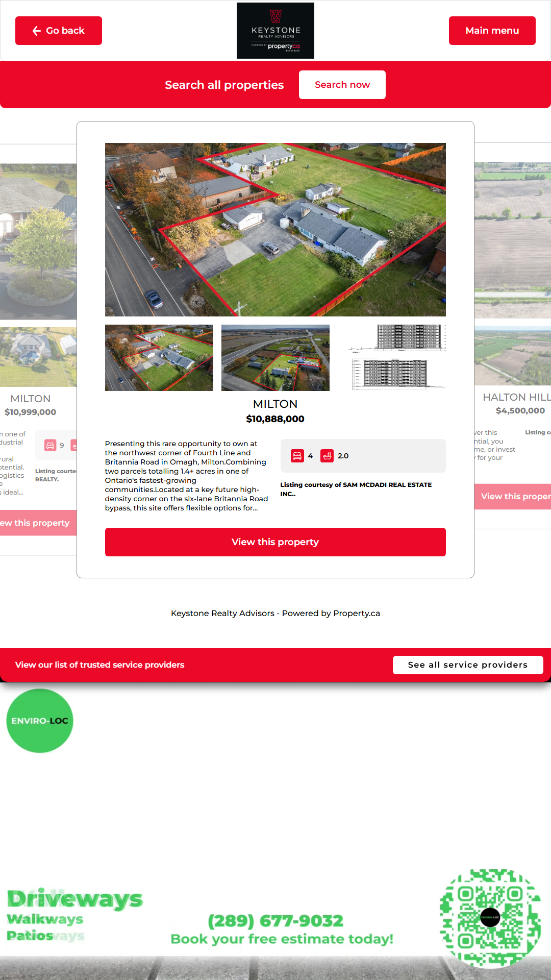Click the Halton Hills farmland photo
The height and width of the screenshot is (980, 551).
coord(513,240)
